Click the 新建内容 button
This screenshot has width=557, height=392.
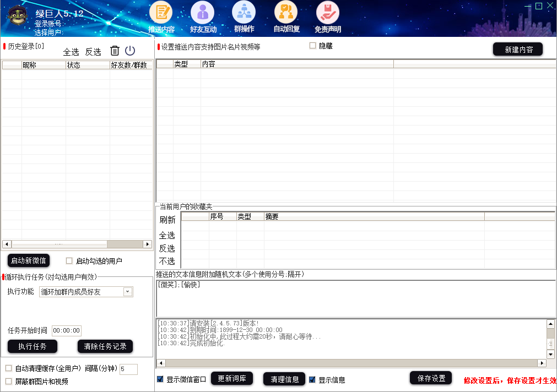tap(517, 49)
